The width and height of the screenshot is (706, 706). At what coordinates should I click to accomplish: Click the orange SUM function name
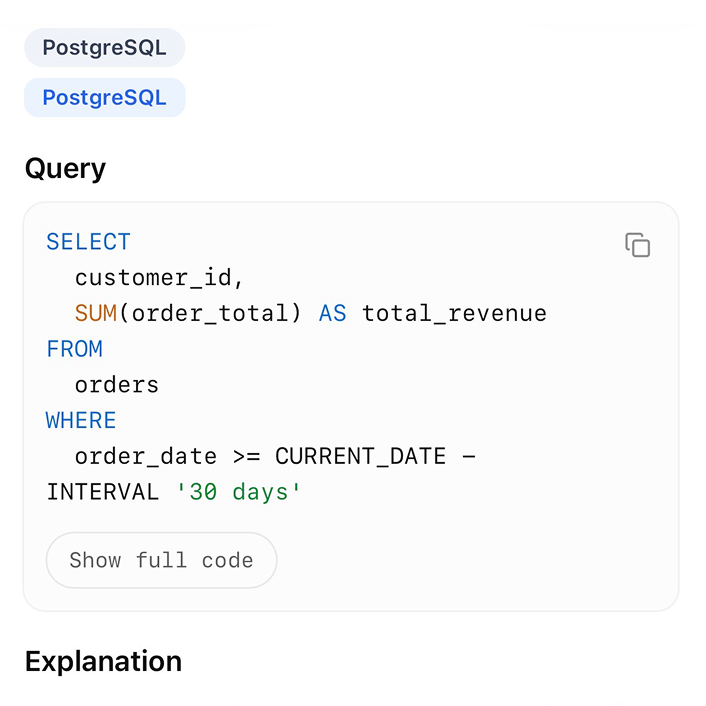96,314
